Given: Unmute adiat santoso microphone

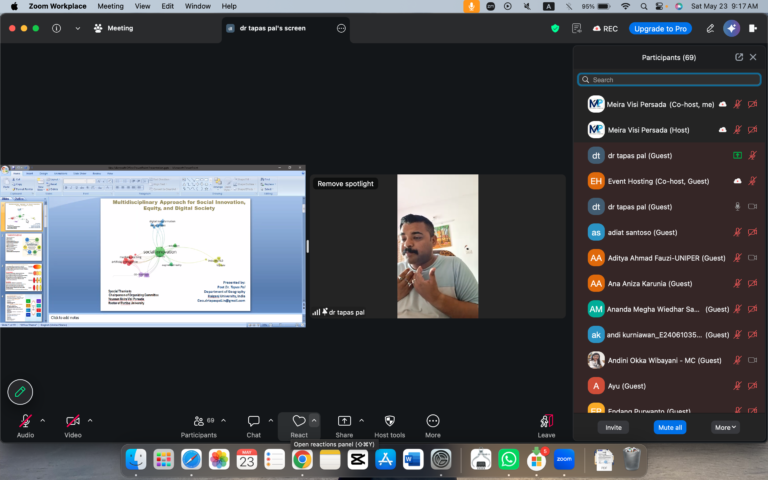Looking at the screenshot, I should [x=737, y=232].
